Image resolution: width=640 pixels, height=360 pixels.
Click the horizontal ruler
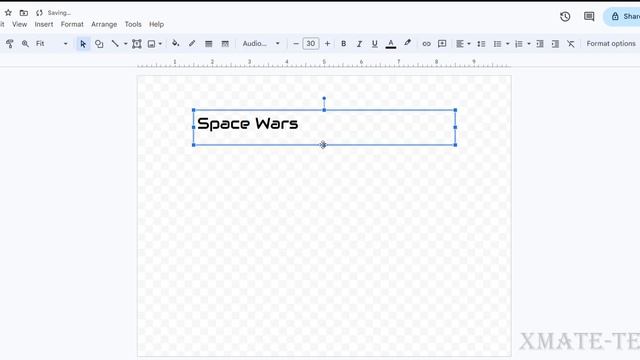[x=324, y=63]
